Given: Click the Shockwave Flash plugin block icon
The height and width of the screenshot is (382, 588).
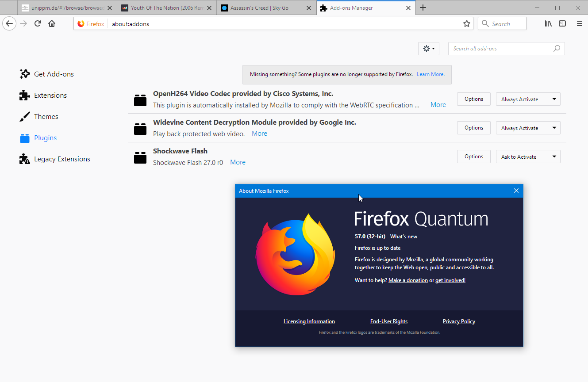Looking at the screenshot, I should [140, 157].
